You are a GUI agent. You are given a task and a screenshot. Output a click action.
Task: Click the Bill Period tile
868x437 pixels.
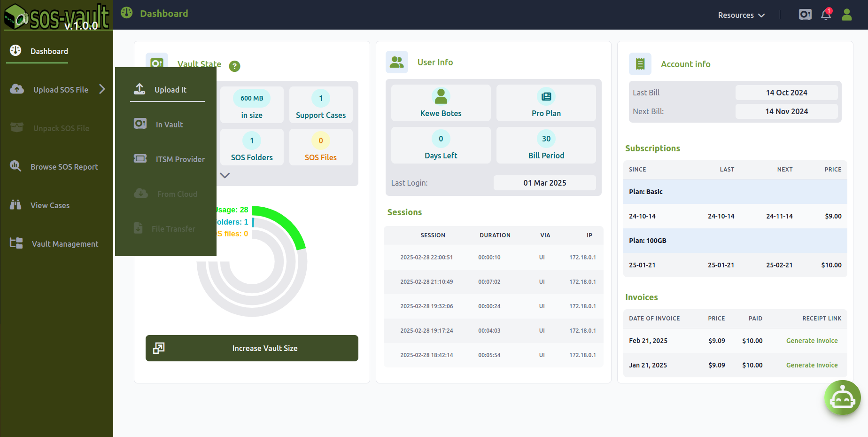(546, 145)
